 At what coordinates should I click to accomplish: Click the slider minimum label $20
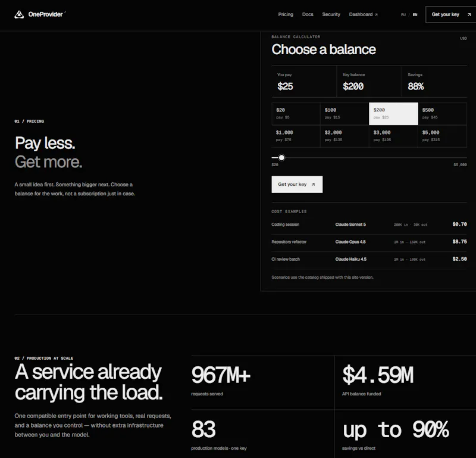275,165
